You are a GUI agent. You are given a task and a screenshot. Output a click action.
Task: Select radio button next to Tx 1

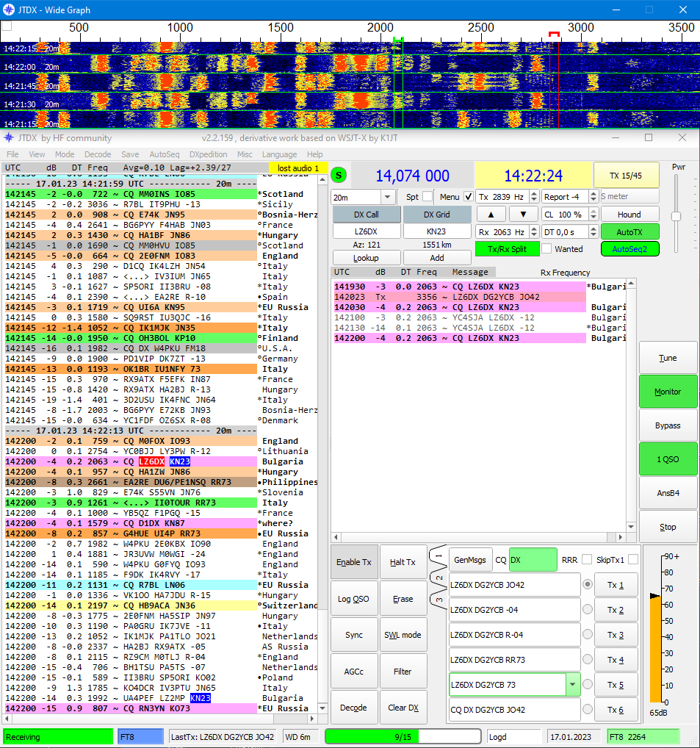coord(588,584)
